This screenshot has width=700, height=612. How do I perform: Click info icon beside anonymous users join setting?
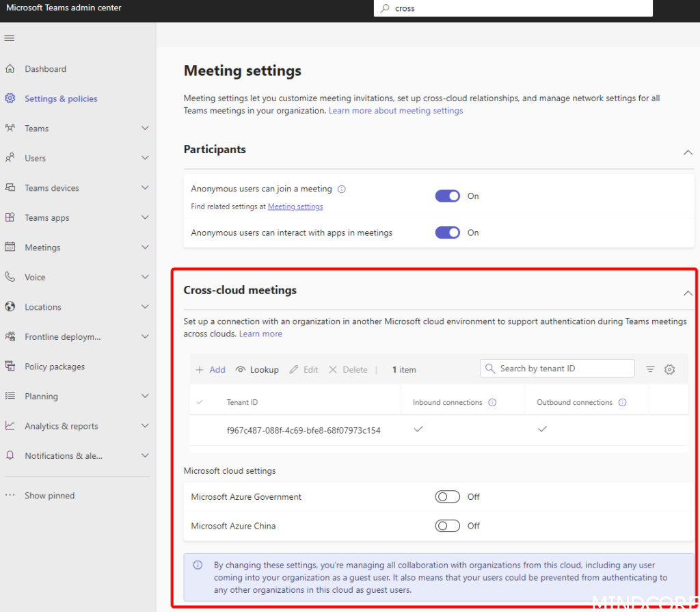pos(342,189)
